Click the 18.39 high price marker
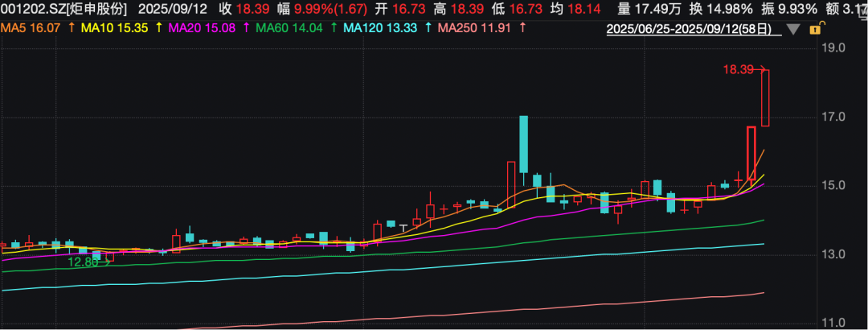Screen dimensions: 868x330 [x=738, y=70]
